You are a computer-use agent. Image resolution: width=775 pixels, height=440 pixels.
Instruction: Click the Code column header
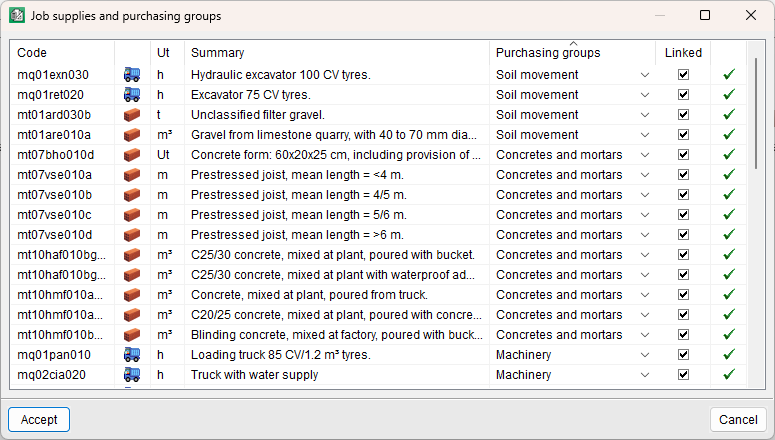[62, 53]
